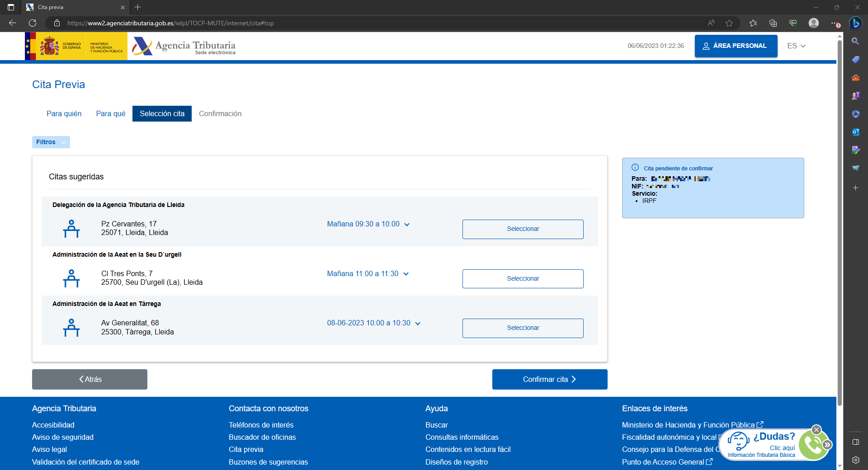This screenshot has height=470, width=868.
Task: Open the sidebar games chess icon
Action: coord(855,96)
